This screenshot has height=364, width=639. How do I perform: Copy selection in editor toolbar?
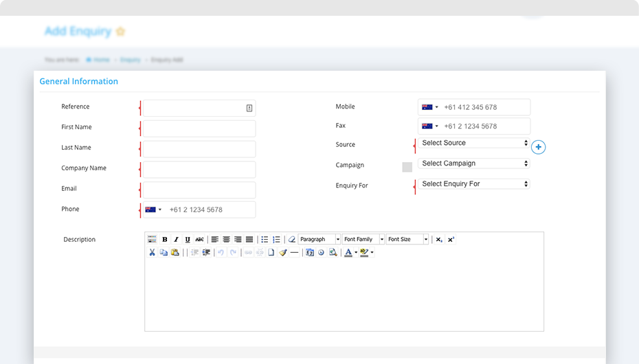(164, 253)
